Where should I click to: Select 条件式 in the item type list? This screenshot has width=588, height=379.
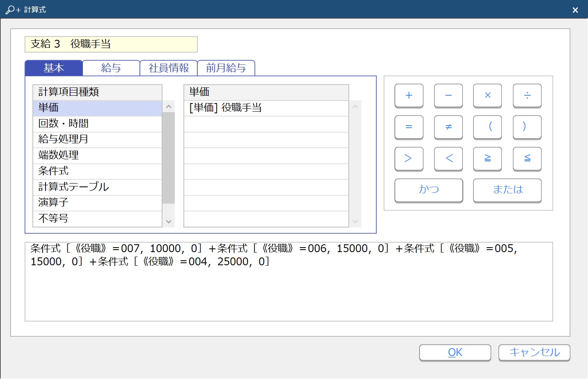[x=97, y=171]
